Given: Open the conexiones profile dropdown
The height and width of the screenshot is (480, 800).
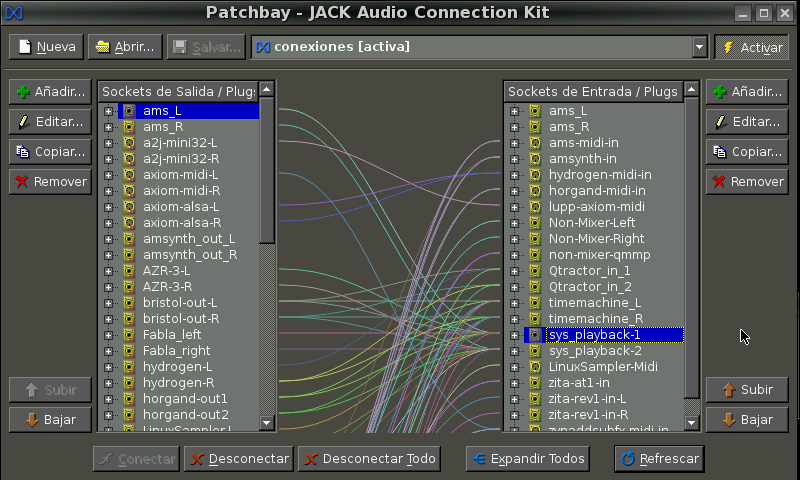Looking at the screenshot, I should 699,47.
